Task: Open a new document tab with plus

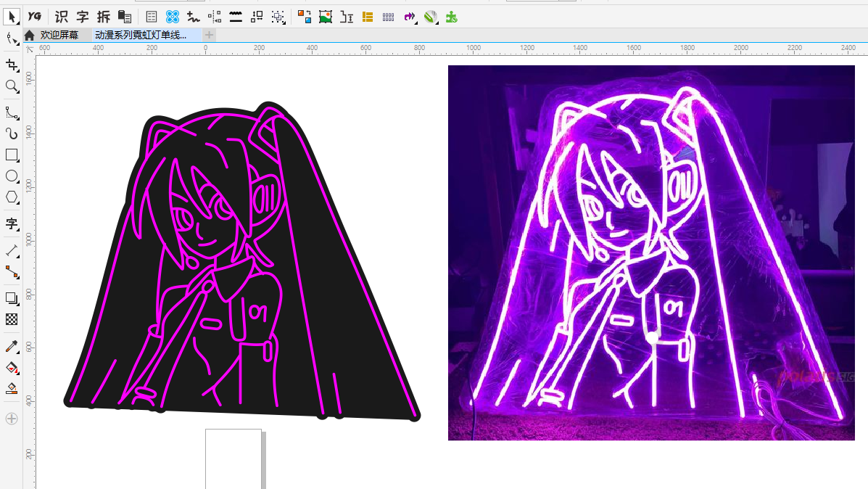Action: (x=209, y=35)
